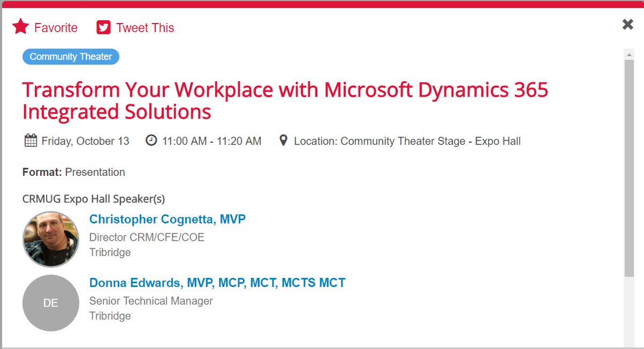Select the Favorite menu option
The height and width of the screenshot is (349, 644).
coord(56,27)
